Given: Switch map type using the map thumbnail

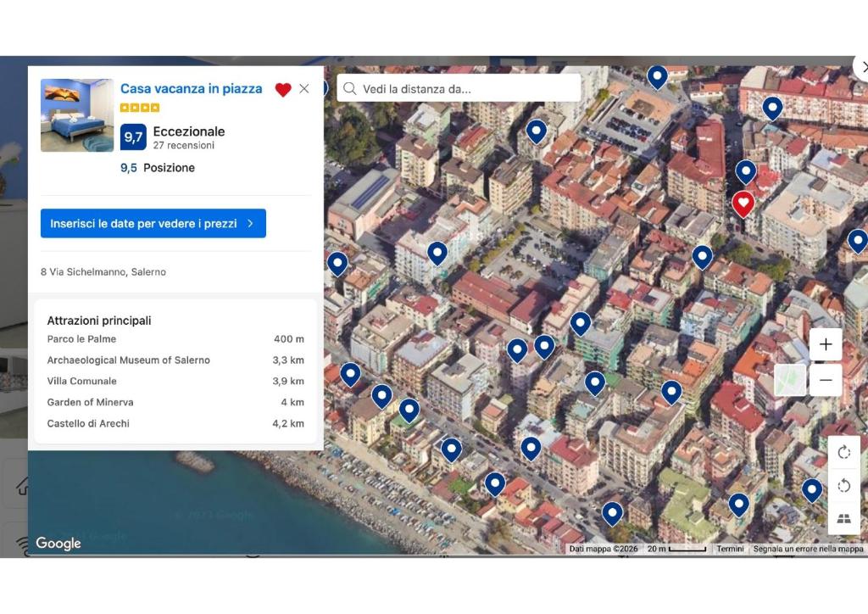Looking at the screenshot, I should [x=790, y=380].
